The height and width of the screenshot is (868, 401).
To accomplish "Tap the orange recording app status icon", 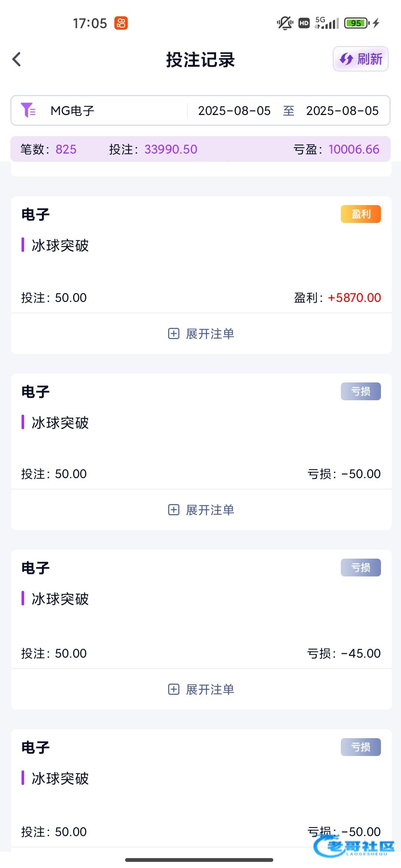I will click(x=121, y=23).
